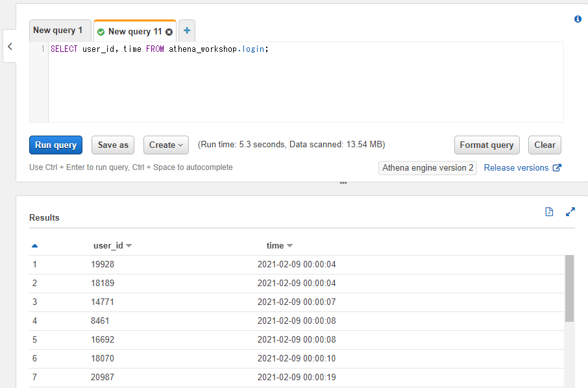
Task: Close the New query 11 tab
Action: tap(169, 30)
